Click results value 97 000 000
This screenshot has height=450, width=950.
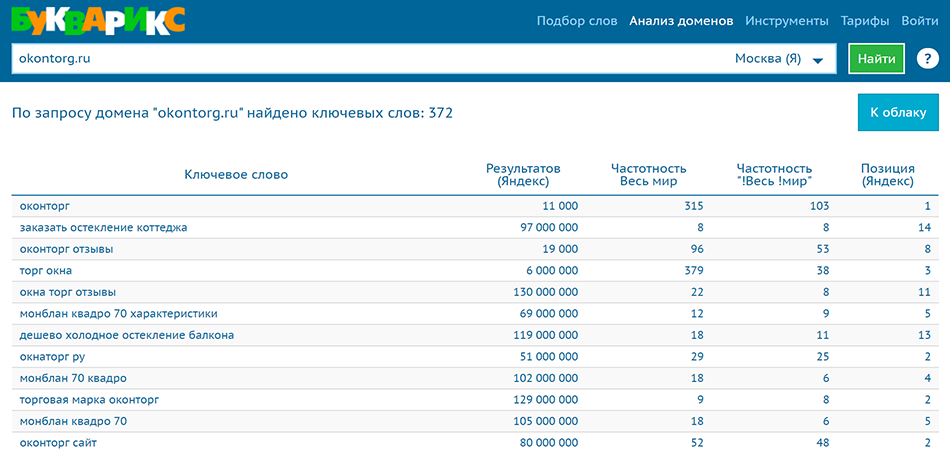(x=550, y=228)
